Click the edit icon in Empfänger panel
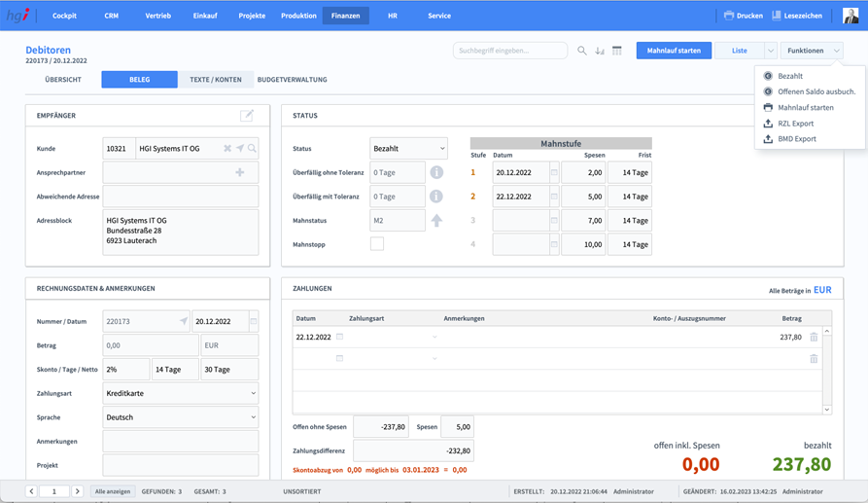 [247, 116]
